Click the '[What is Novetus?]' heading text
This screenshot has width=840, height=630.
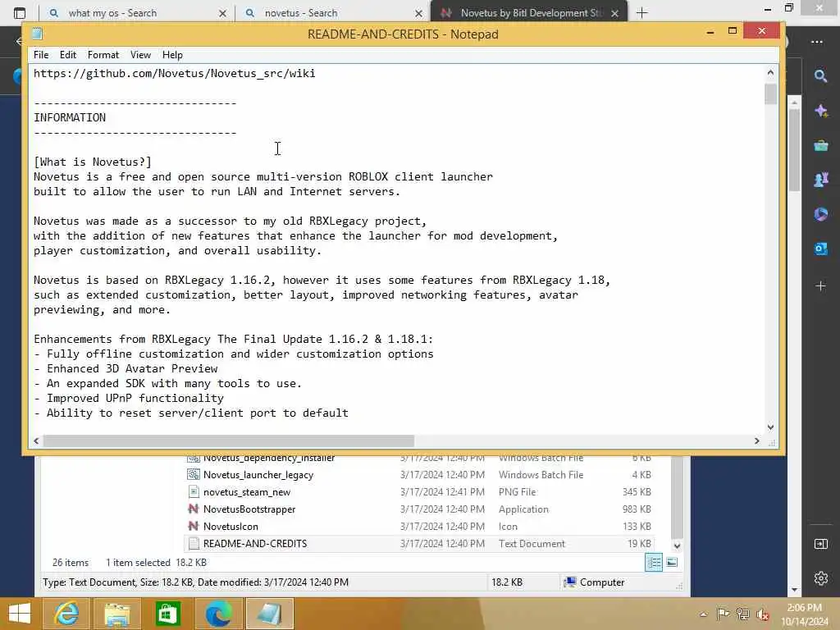pyautogui.click(x=92, y=162)
